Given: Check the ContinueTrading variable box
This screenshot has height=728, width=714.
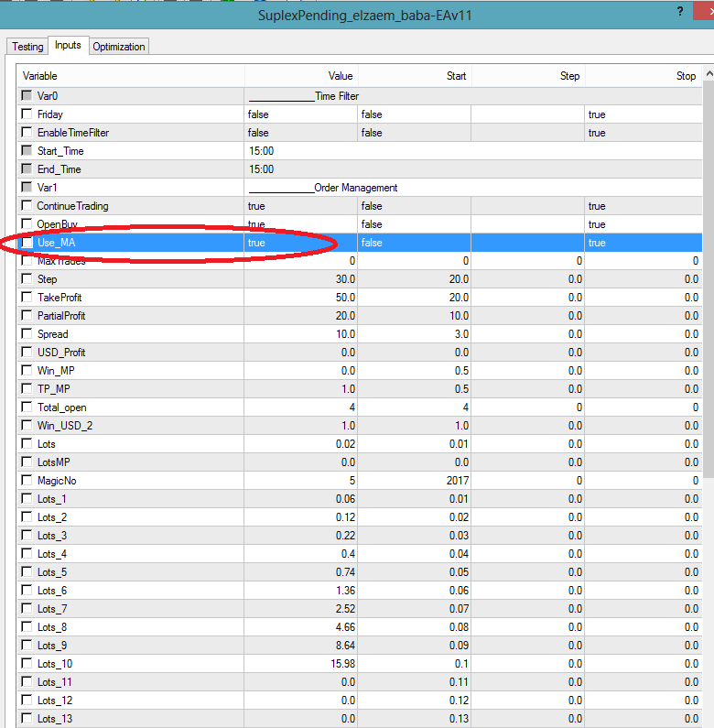Looking at the screenshot, I should pos(27,206).
